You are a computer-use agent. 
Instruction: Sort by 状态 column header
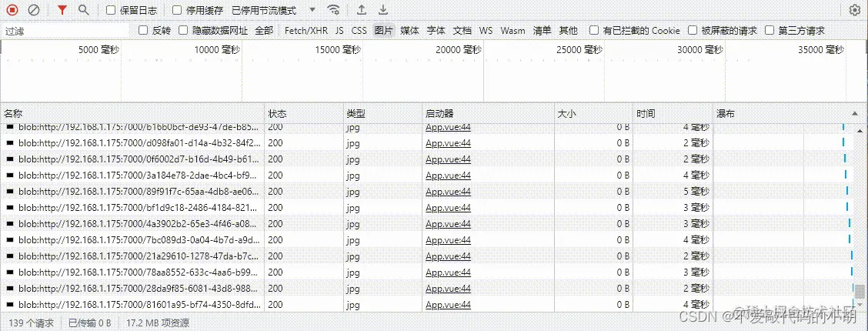304,113
